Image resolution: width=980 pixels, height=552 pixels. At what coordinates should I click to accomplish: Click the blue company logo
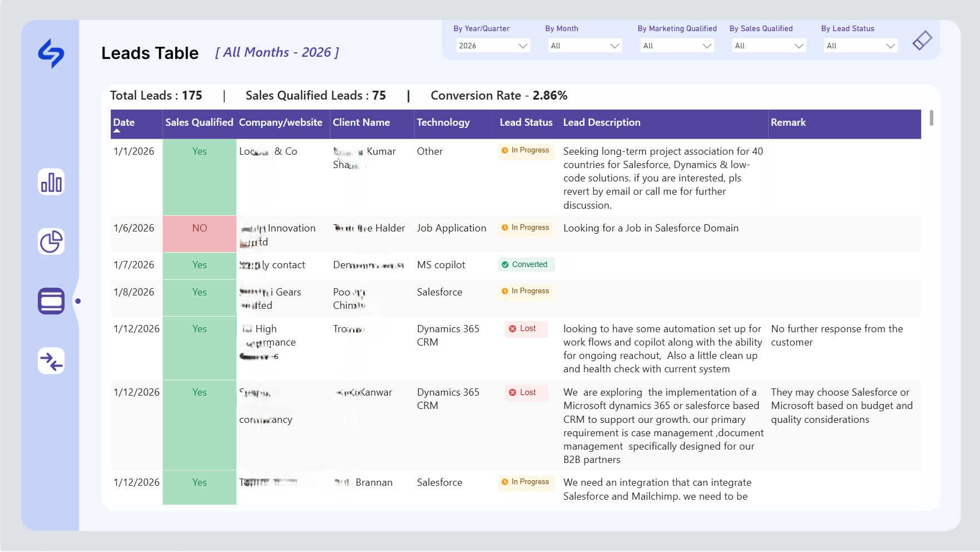51,53
